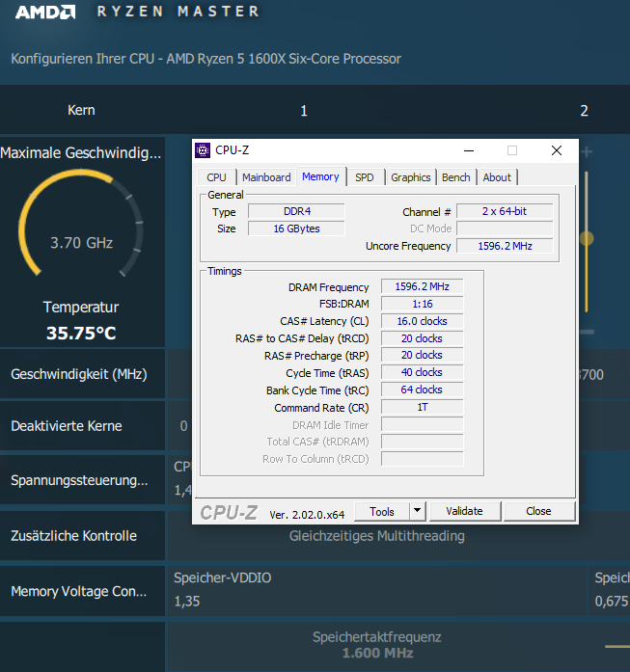Click core column header 2

pos(584,111)
